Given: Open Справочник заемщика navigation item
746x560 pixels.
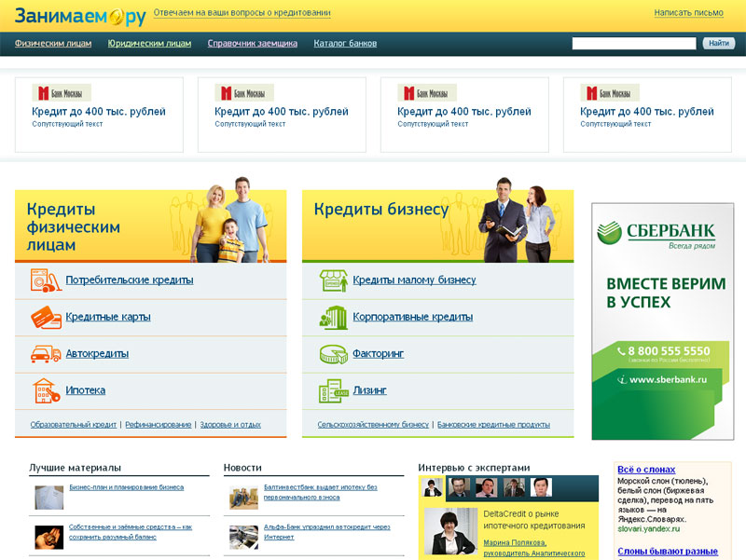Looking at the screenshot, I should (252, 43).
